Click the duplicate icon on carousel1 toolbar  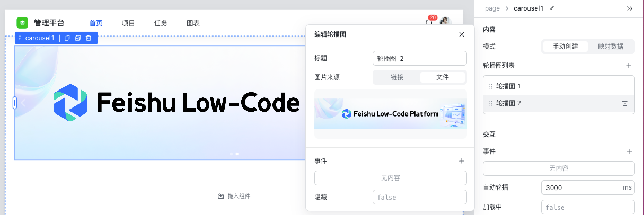[x=77, y=38]
